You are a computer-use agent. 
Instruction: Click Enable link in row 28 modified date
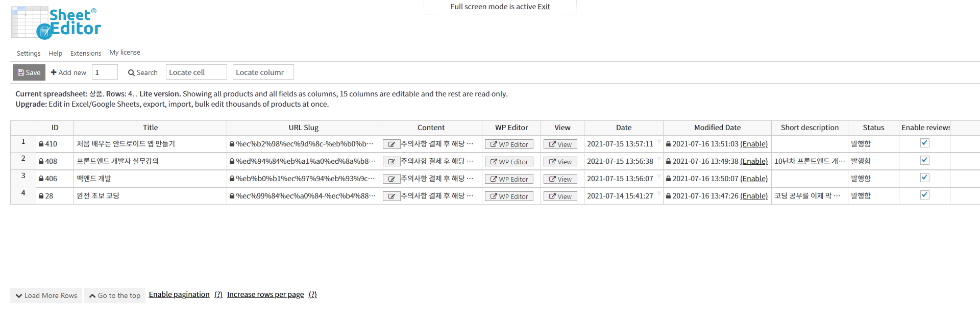tap(754, 196)
